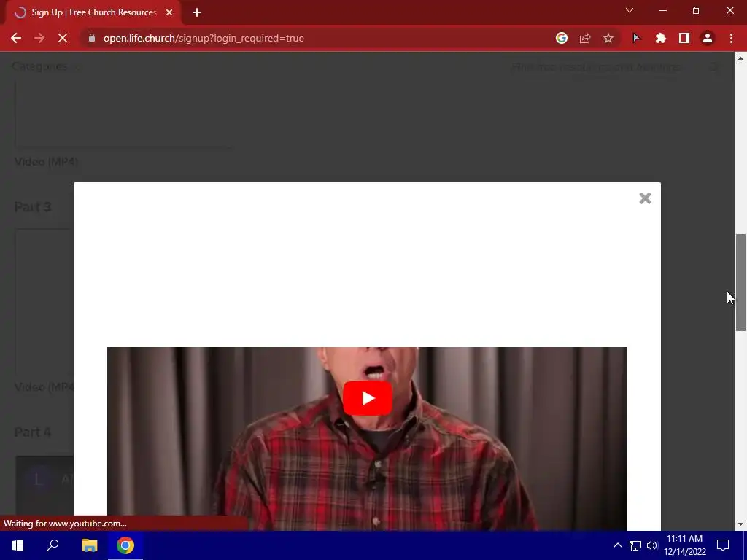
Task: Toggle the Chrome side panel
Action: pyautogui.click(x=684, y=38)
